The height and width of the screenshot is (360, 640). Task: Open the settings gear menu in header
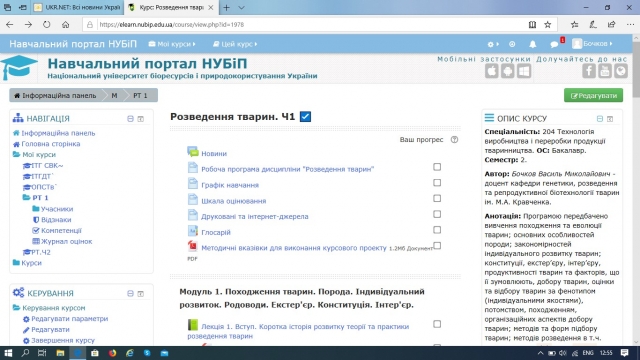(x=493, y=44)
